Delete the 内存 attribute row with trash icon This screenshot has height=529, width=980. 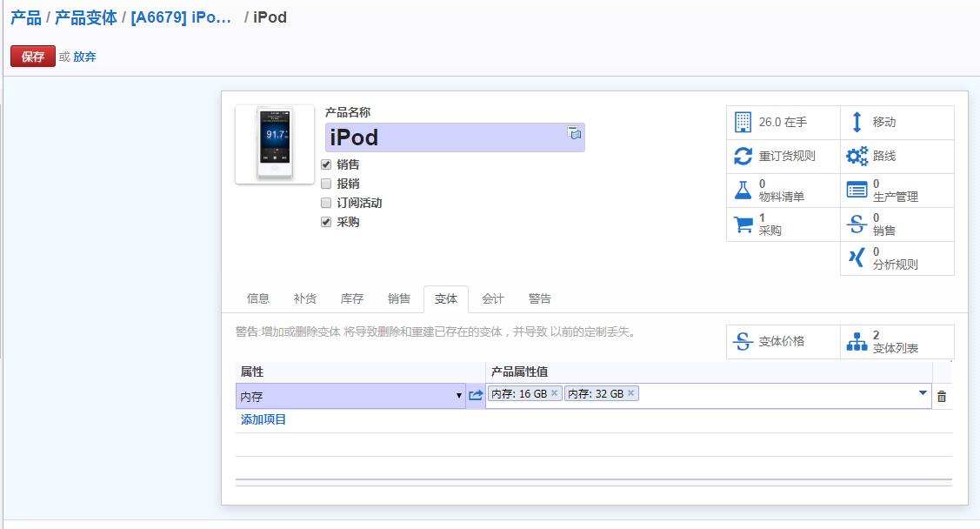(942, 397)
